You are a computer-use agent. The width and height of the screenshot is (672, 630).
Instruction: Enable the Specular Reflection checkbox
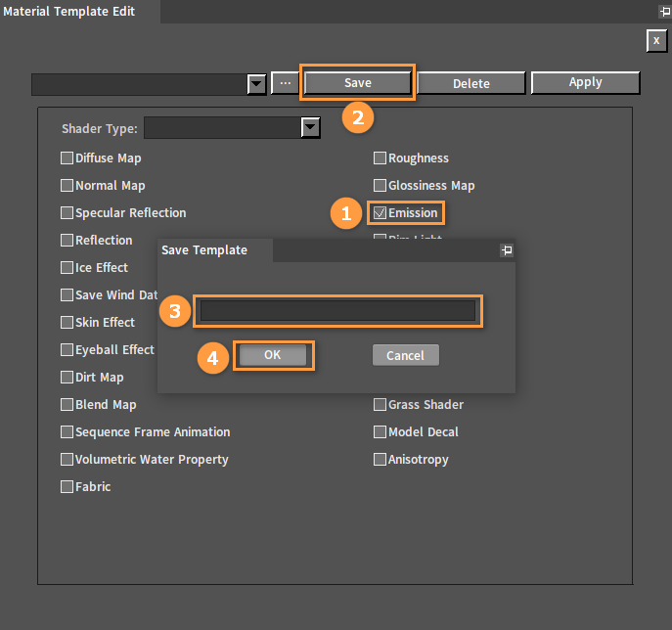coord(67,213)
